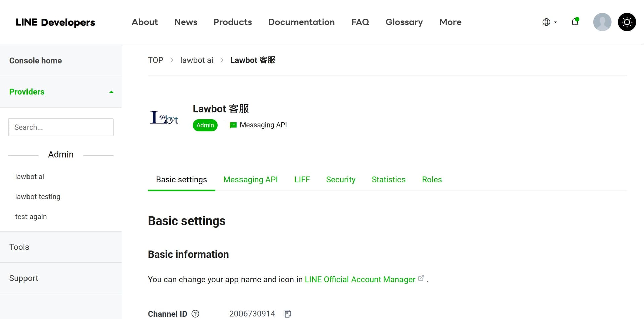Switch to the Messaging API tab
644x319 pixels.
click(251, 180)
